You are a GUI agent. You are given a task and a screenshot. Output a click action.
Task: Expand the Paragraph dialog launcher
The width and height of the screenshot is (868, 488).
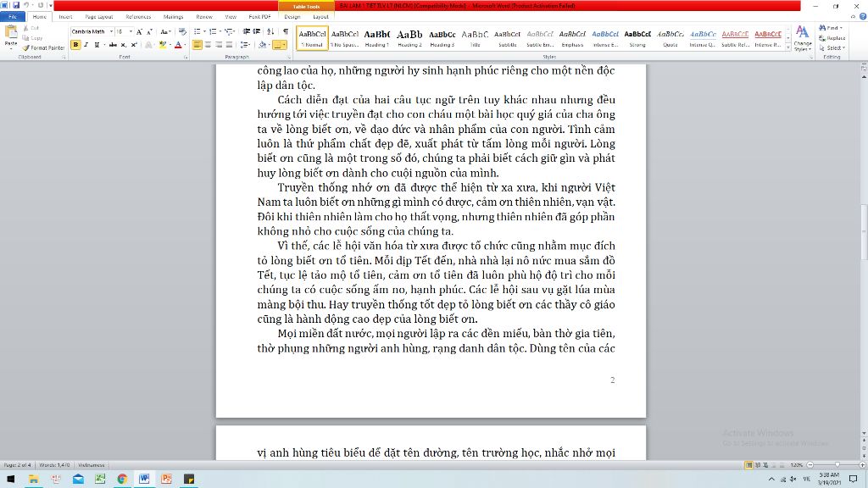(x=289, y=57)
